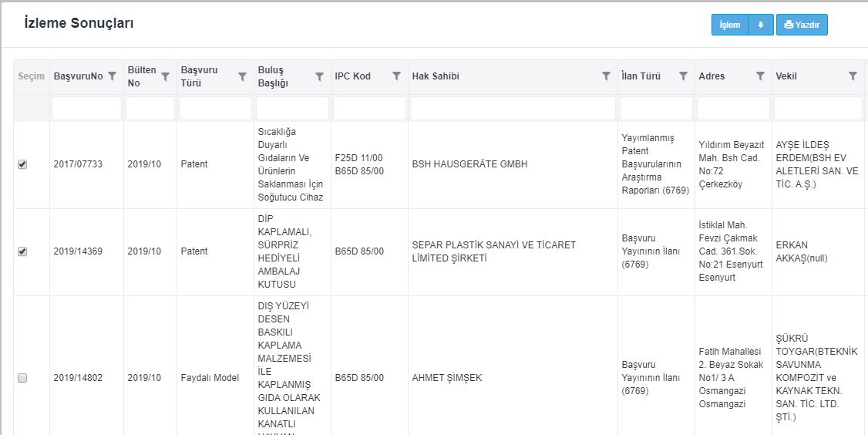This screenshot has height=435, width=868.
Task: Click the Yıldırım Beyazıt Mah. address cell
Action: [x=732, y=164]
